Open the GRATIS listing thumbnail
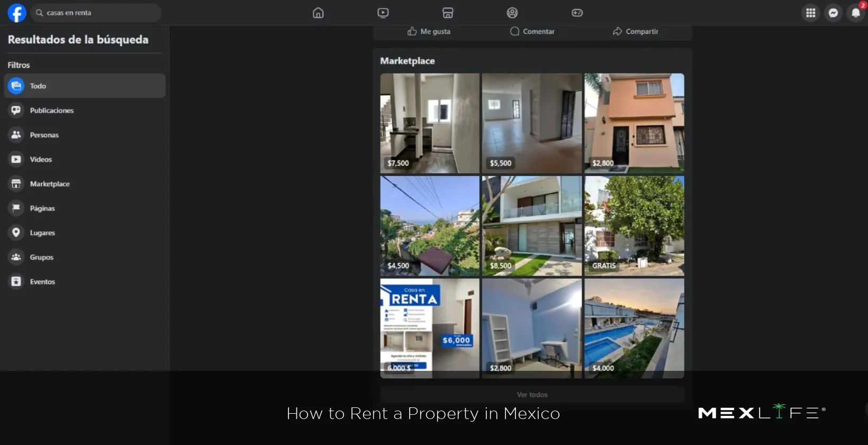 634,226
